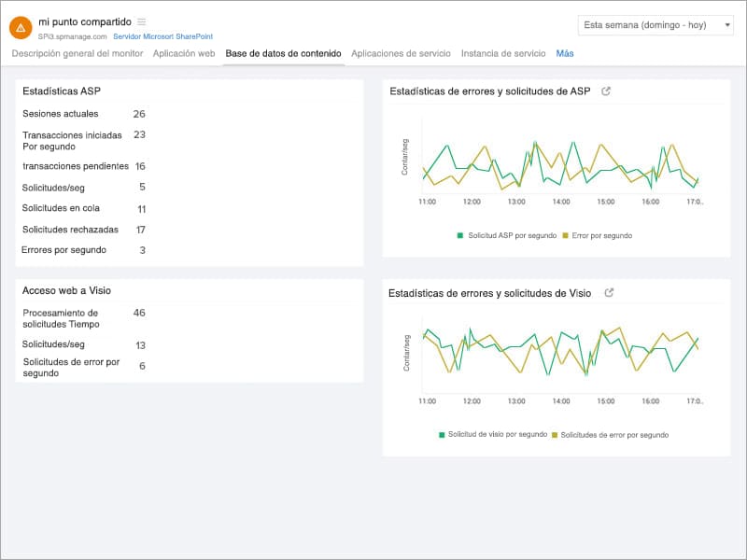Open the Instancia de servicio tab
The image size is (747, 560).
click(503, 53)
